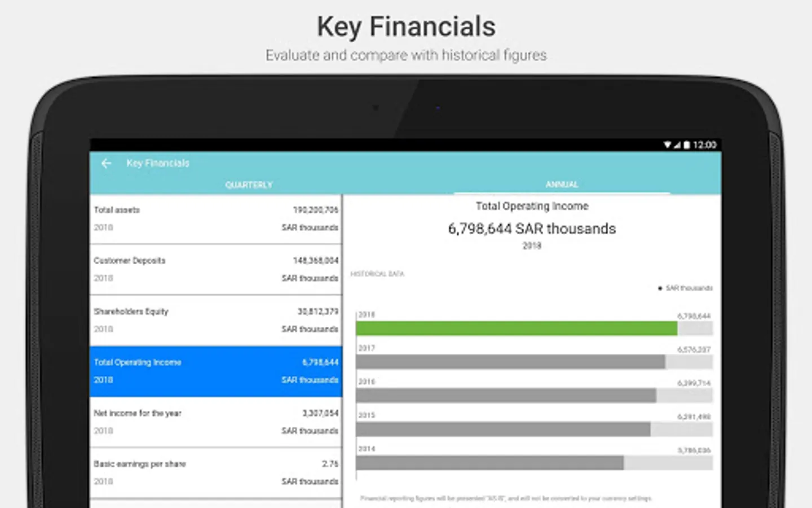Tap the 6,798,644 SAR thousands headline
The image size is (812, 508).
click(532, 229)
